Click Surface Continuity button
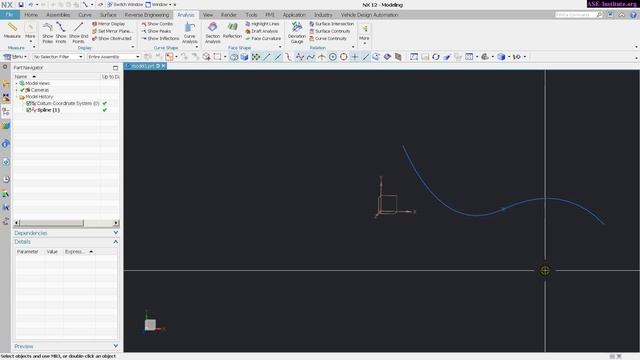Image resolution: width=640 pixels, height=360 pixels. point(330,31)
